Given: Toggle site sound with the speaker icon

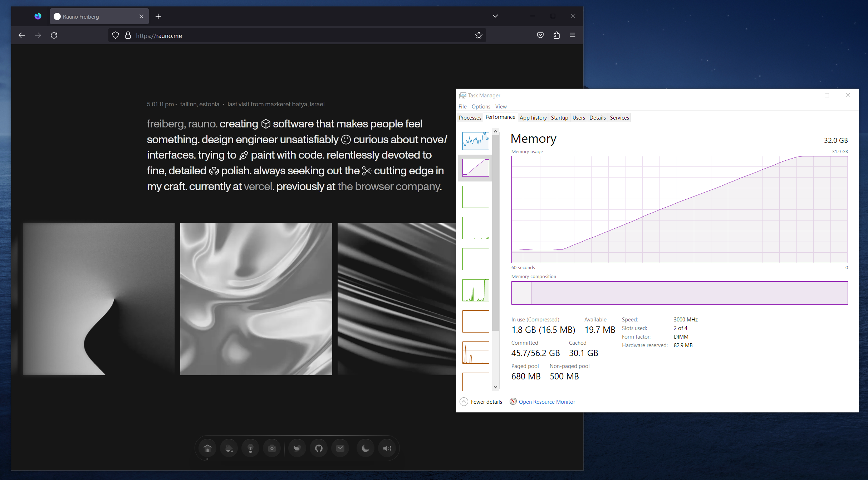Looking at the screenshot, I should 387,448.
